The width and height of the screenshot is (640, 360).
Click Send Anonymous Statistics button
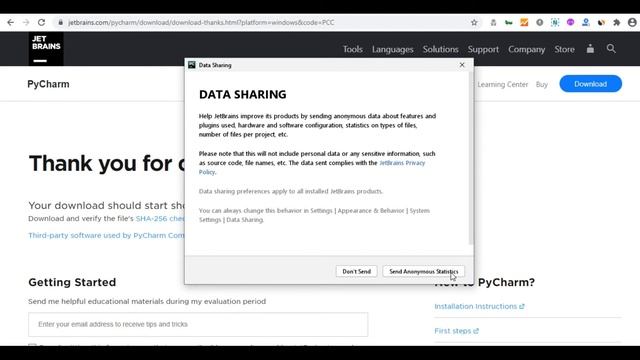tap(423, 271)
